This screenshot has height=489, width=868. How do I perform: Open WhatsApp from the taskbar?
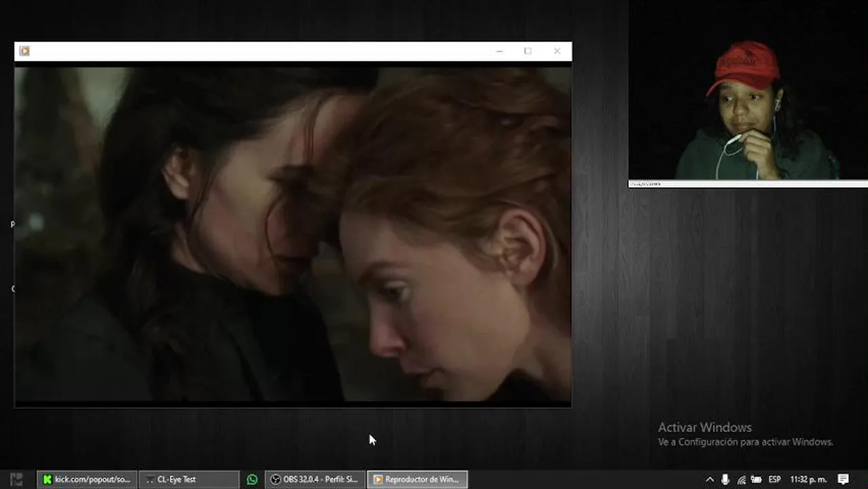tap(252, 479)
